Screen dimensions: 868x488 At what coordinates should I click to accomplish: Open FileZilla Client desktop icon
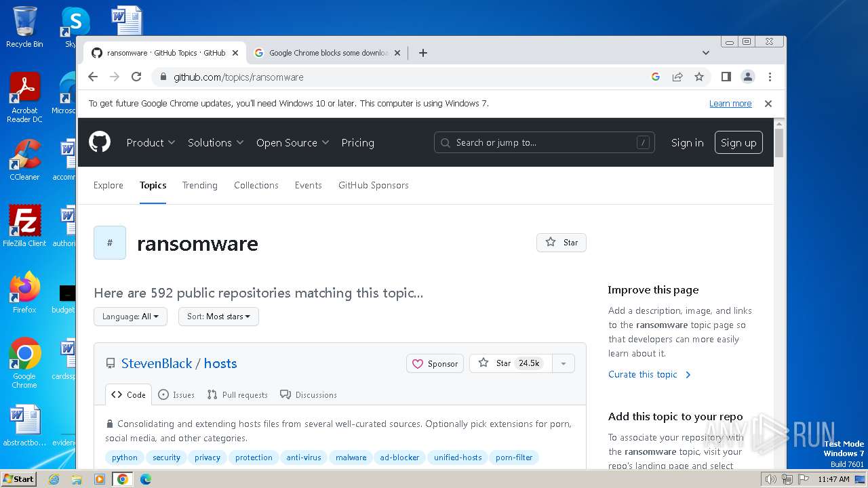click(24, 226)
